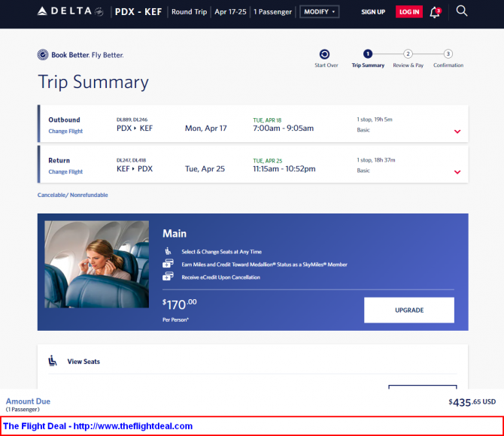Click the View Seats seat icon
This screenshot has width=504, height=436.
click(53, 361)
